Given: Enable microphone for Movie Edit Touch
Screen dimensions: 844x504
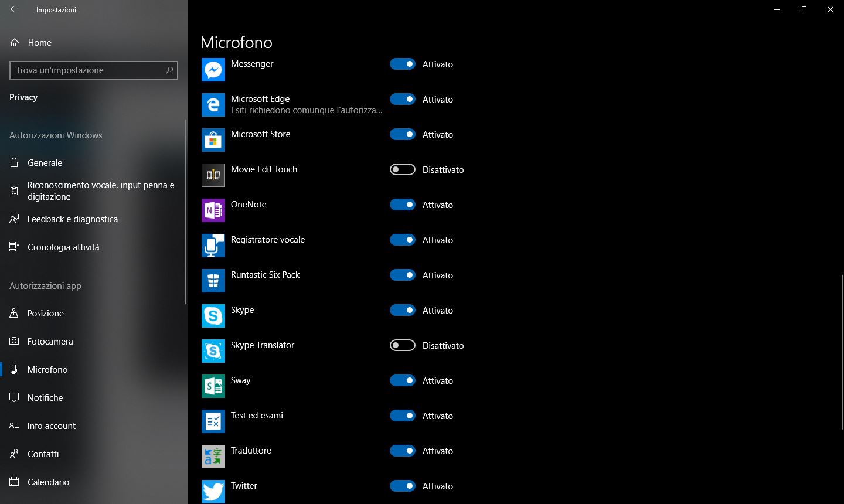Looking at the screenshot, I should [403, 169].
